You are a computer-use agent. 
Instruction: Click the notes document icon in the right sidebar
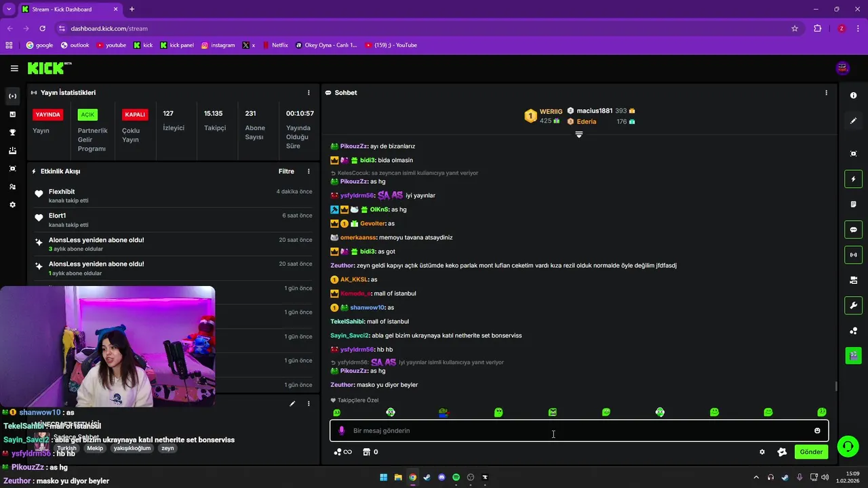click(x=853, y=204)
